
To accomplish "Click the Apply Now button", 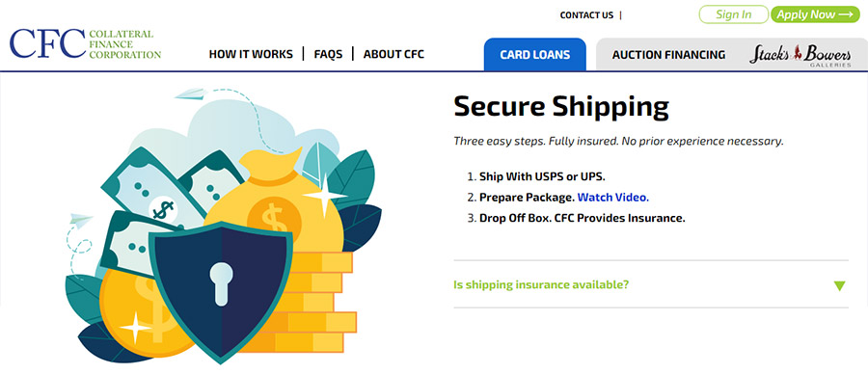I will (815, 14).
